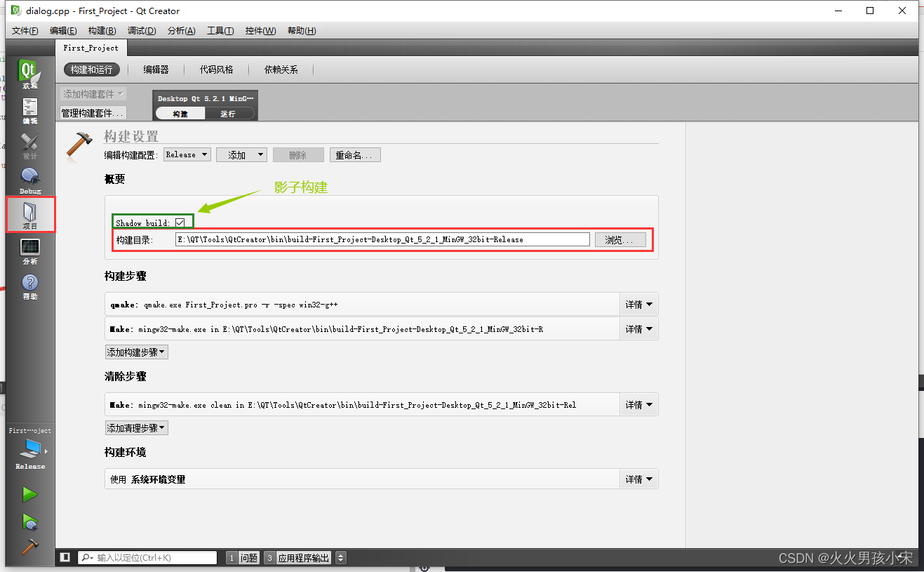Open Projects mode in sidebar

coord(30,215)
